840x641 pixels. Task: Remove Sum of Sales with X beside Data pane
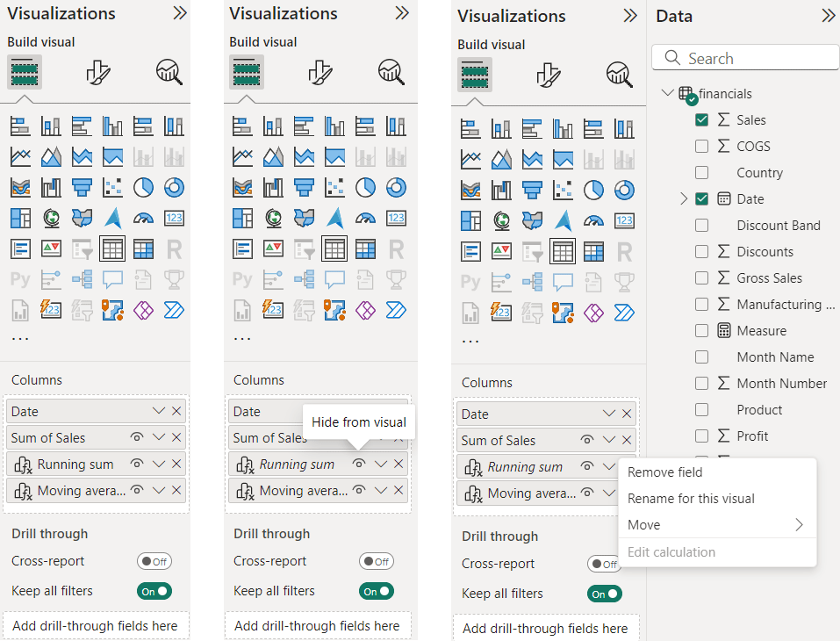[627, 440]
